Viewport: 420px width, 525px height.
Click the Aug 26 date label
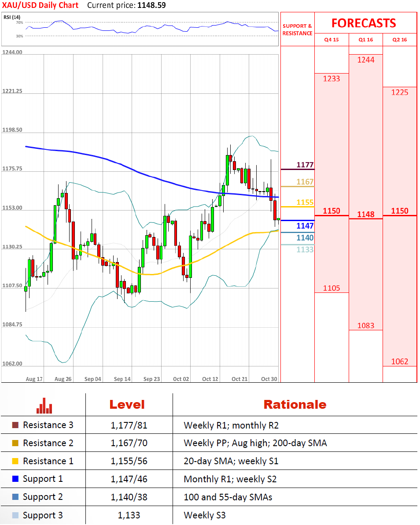coord(63,379)
